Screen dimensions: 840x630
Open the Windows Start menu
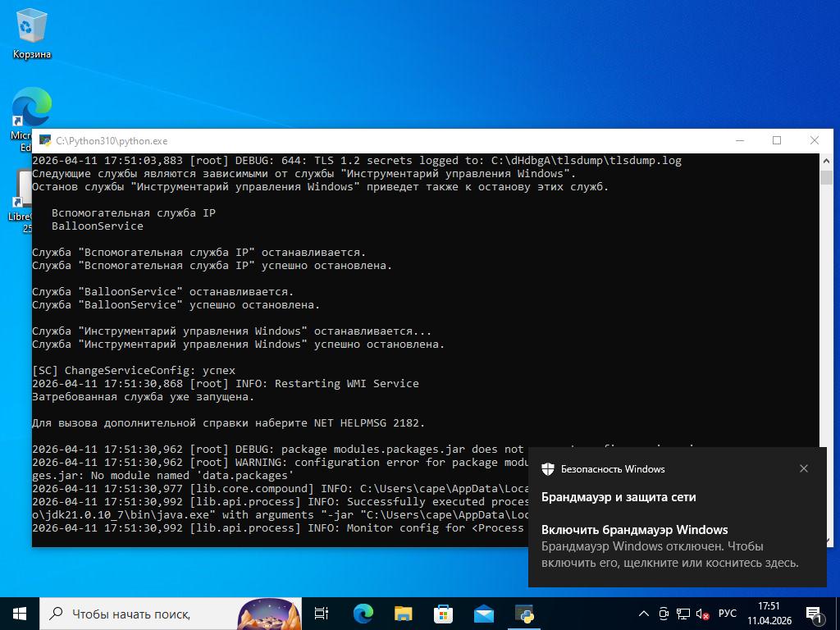[x=20, y=613]
